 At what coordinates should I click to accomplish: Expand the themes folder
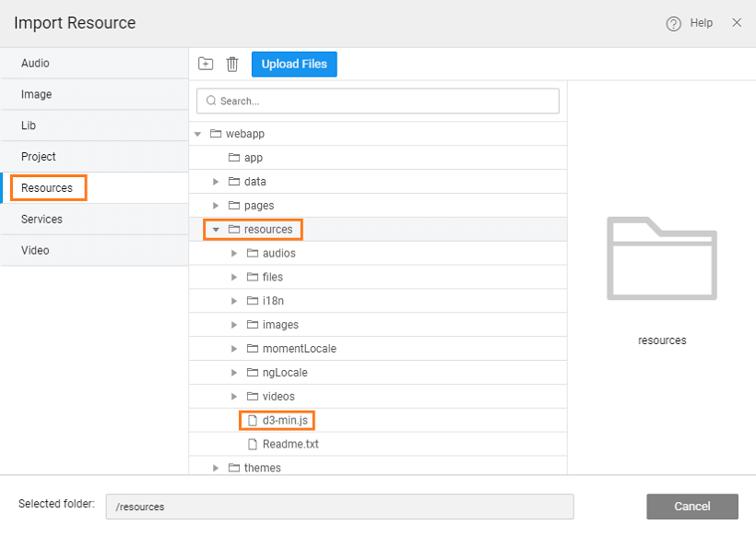216,468
